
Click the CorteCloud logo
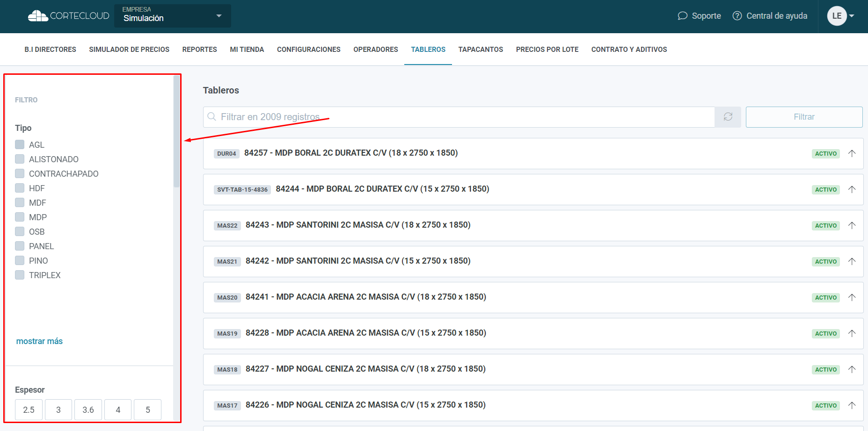pos(68,16)
